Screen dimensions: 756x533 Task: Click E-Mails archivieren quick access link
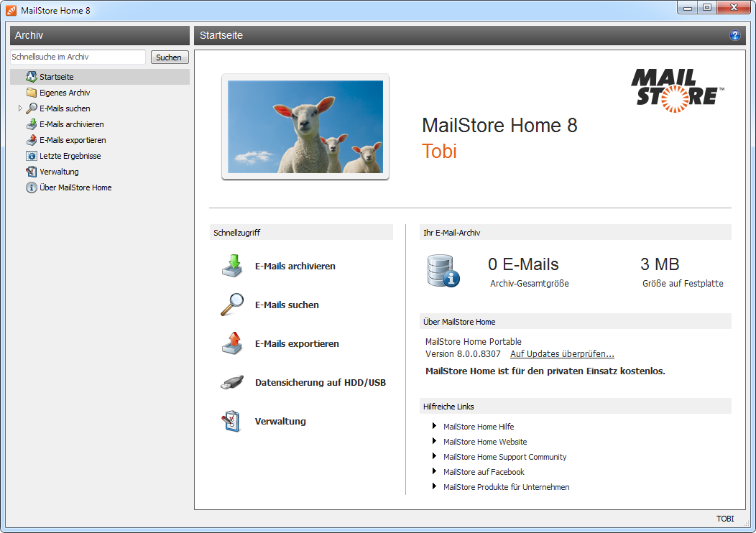click(295, 266)
